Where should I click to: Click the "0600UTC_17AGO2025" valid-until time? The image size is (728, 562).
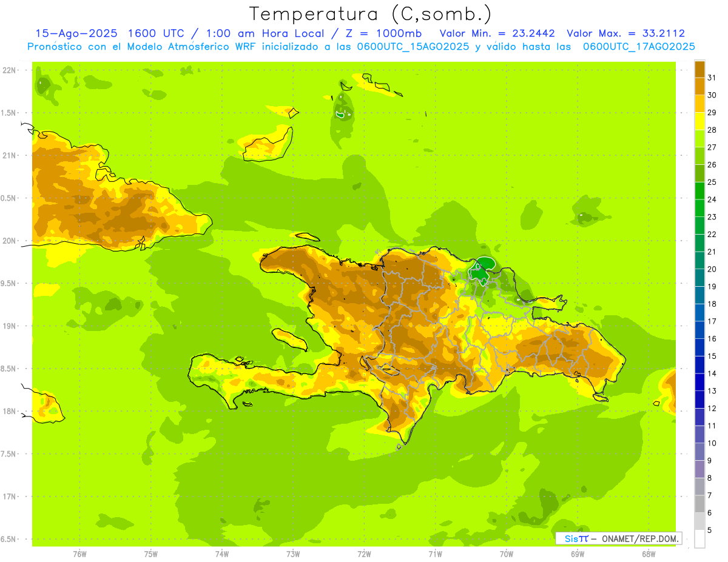[x=639, y=46]
